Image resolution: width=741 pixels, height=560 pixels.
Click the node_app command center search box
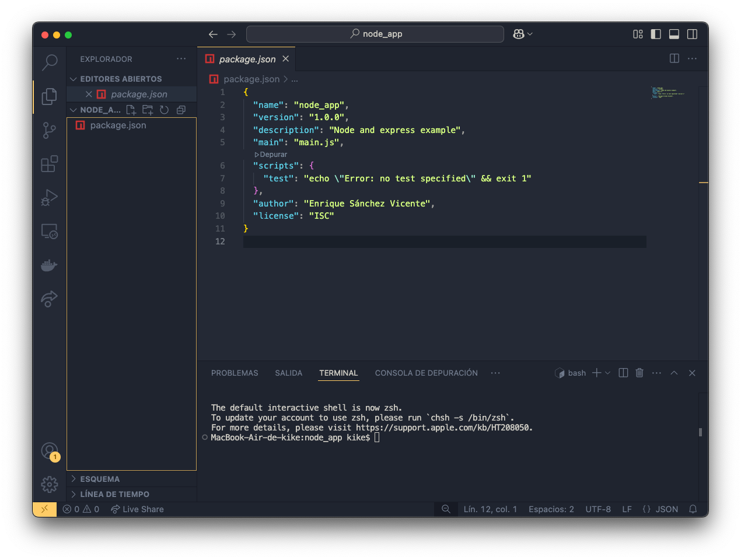click(375, 34)
